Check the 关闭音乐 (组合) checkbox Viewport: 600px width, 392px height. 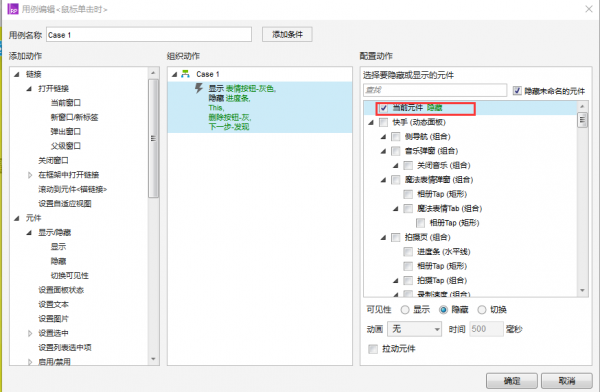pos(408,165)
